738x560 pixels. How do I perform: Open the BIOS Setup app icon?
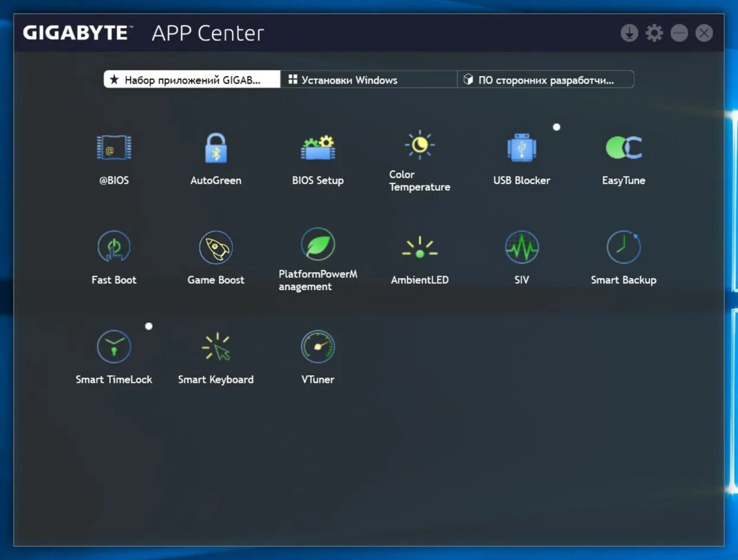[318, 148]
